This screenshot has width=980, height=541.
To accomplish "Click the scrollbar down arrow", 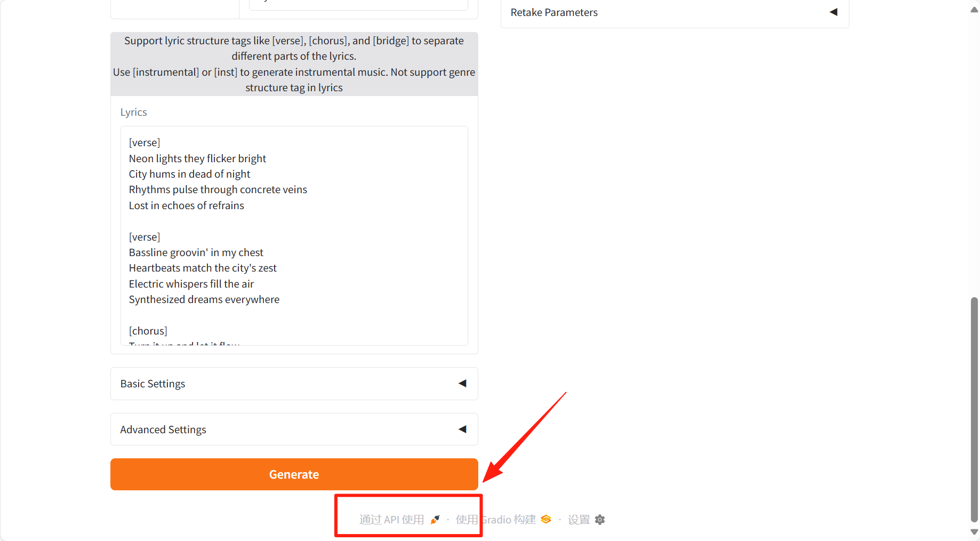I will (x=974, y=532).
